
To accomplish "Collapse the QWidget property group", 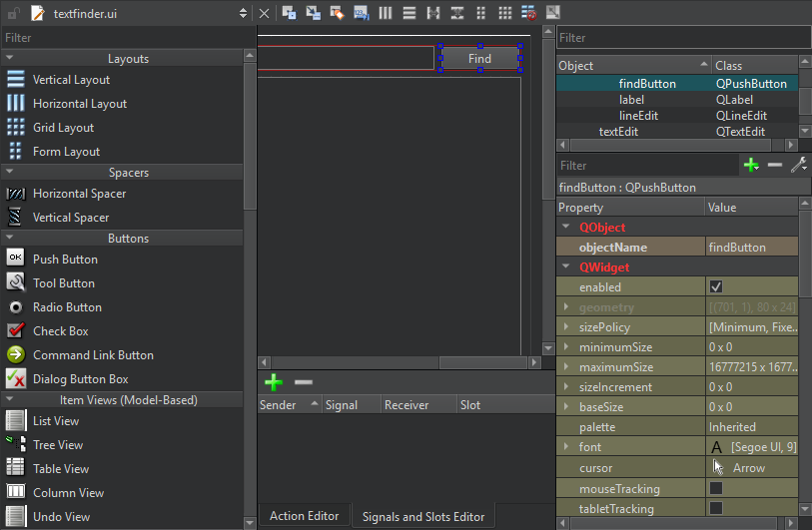I will click(566, 267).
